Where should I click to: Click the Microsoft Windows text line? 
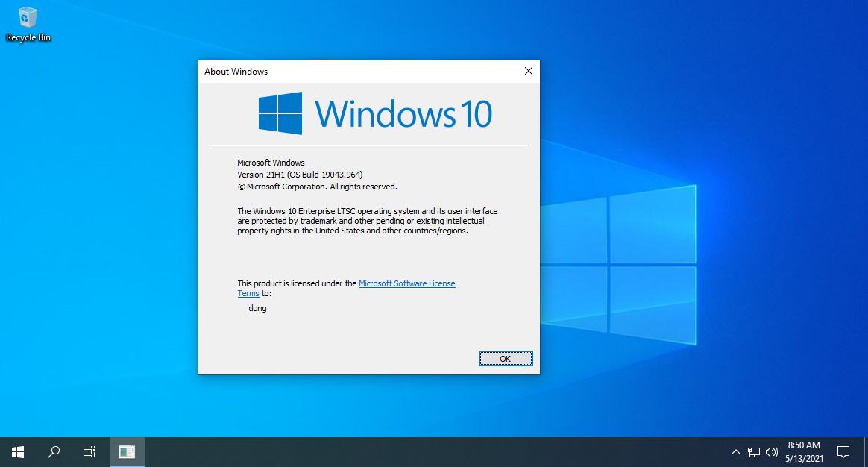click(271, 163)
